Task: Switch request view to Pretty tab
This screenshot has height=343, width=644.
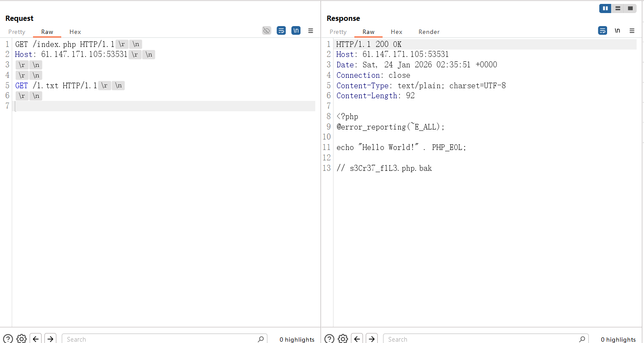Action: (17, 32)
